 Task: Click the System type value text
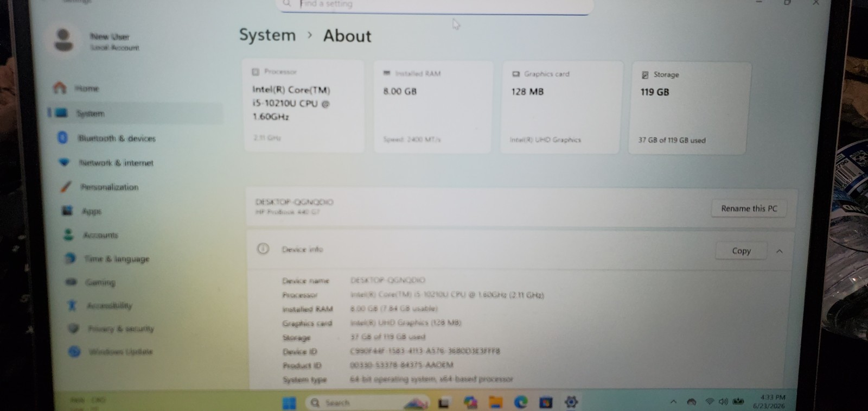tap(431, 379)
